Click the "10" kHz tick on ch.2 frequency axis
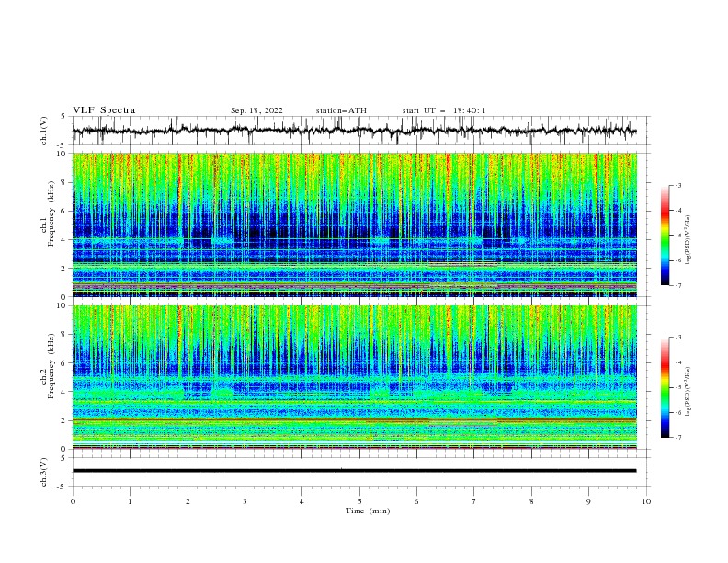Screen dimensions: 728x563 tap(63, 305)
